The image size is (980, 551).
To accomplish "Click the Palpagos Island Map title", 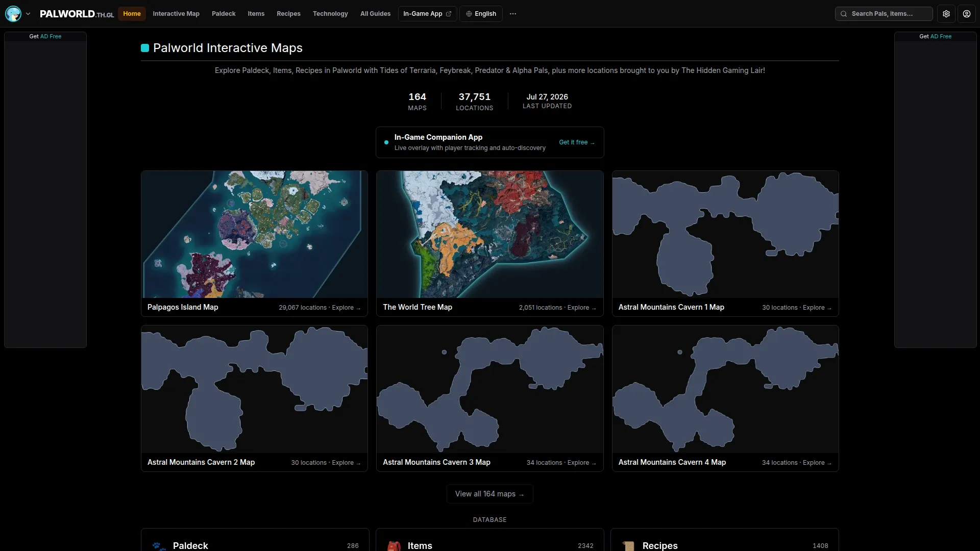I will [x=183, y=307].
